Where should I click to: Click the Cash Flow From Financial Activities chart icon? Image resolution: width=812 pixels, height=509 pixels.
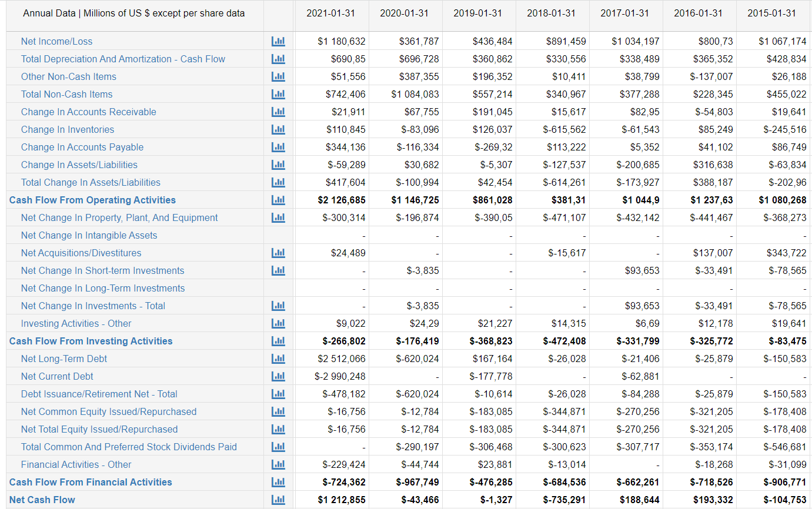pos(278,482)
